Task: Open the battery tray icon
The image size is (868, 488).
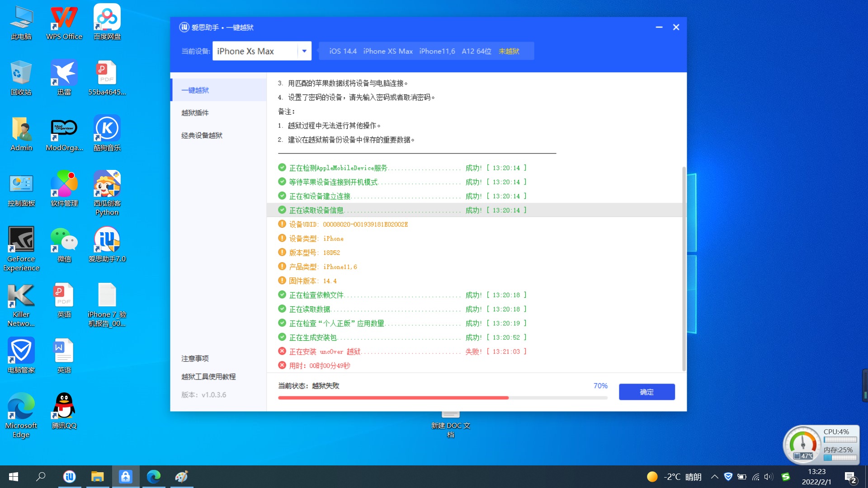Action: 741,477
